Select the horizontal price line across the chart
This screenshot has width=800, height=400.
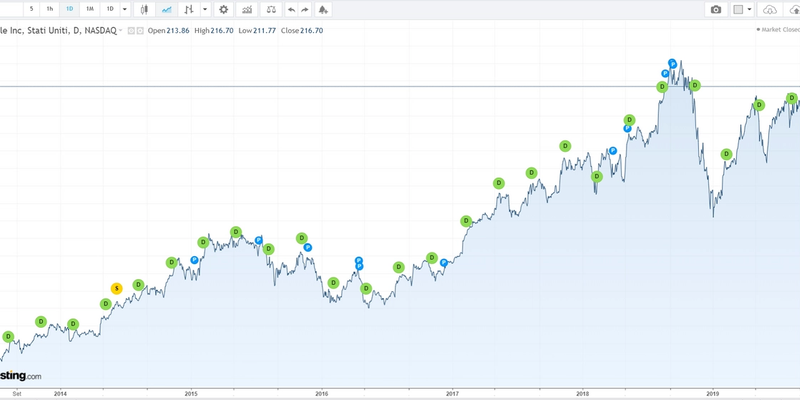click(400, 86)
